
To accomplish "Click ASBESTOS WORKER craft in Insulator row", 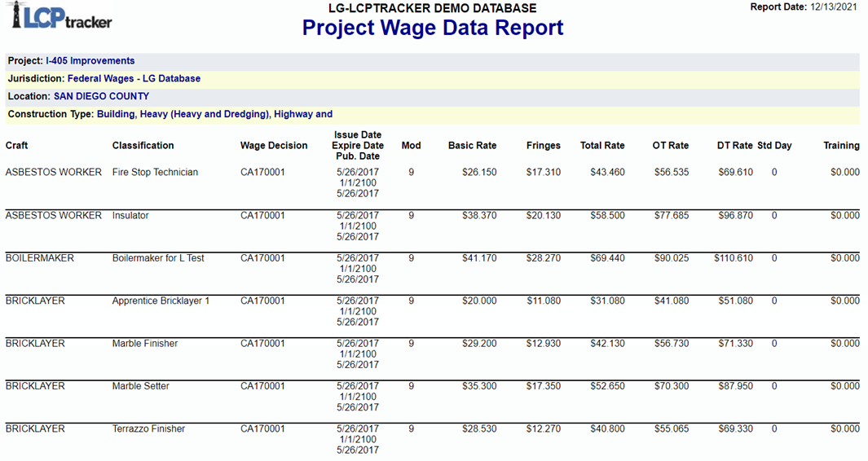I will click(x=54, y=215).
